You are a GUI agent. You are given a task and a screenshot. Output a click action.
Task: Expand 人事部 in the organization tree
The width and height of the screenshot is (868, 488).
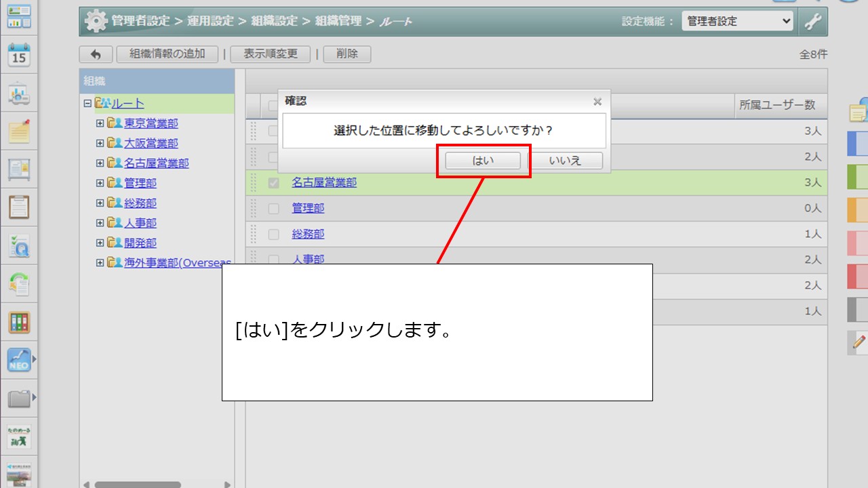tap(100, 223)
